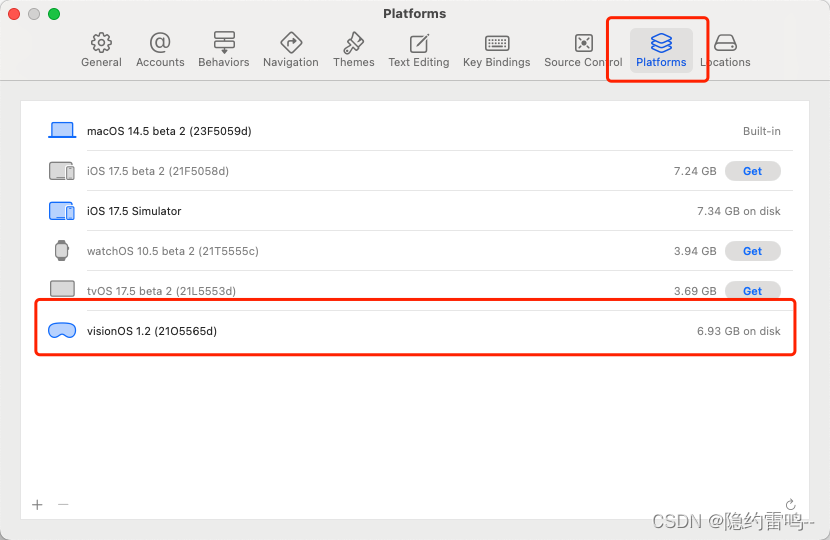Image resolution: width=830 pixels, height=540 pixels.
Task: Close the Platforms settings window
Action: pos(14,14)
